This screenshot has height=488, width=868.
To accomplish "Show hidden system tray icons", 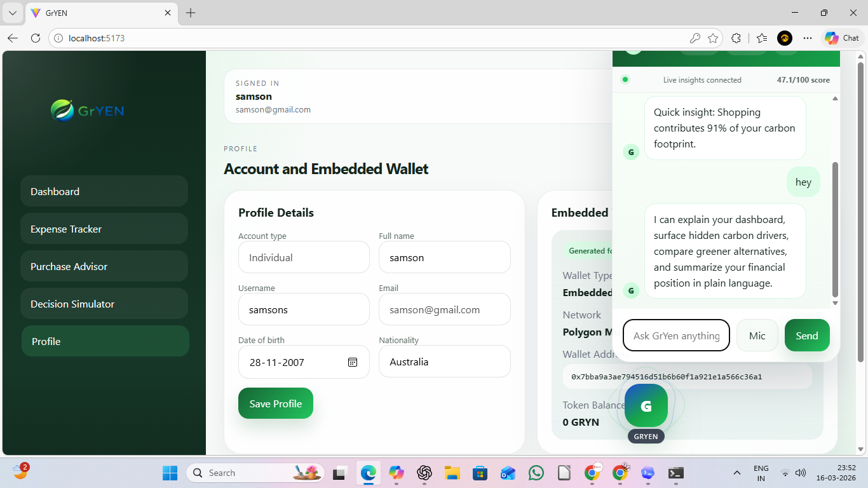I will 736,473.
